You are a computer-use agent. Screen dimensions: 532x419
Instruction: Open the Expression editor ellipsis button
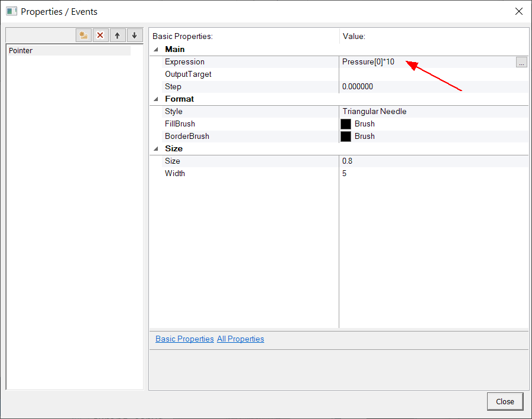click(x=521, y=62)
